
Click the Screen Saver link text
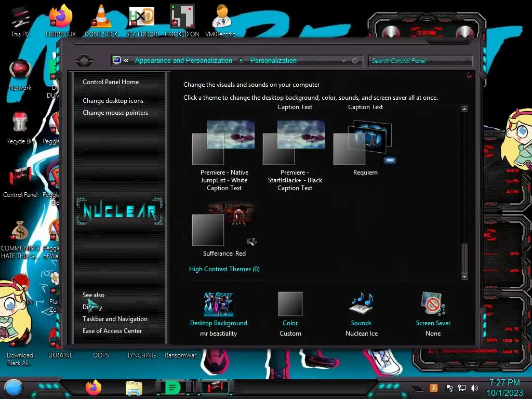click(433, 323)
